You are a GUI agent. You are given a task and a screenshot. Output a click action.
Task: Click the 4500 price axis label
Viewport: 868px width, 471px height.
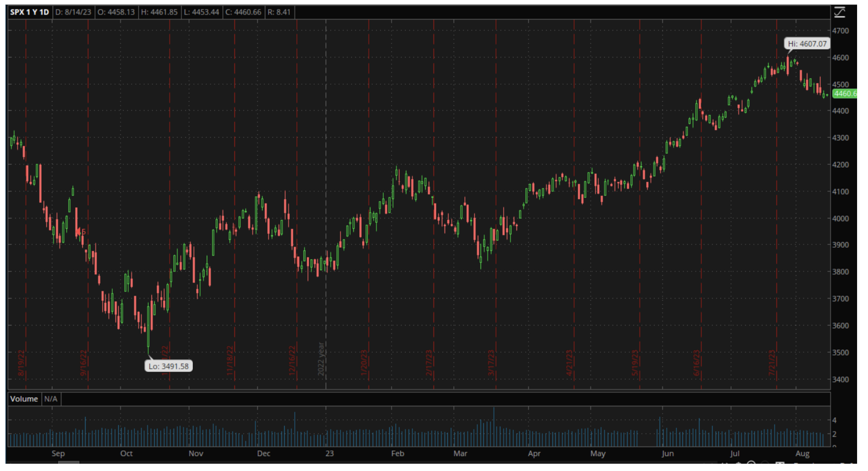pyautogui.click(x=840, y=85)
